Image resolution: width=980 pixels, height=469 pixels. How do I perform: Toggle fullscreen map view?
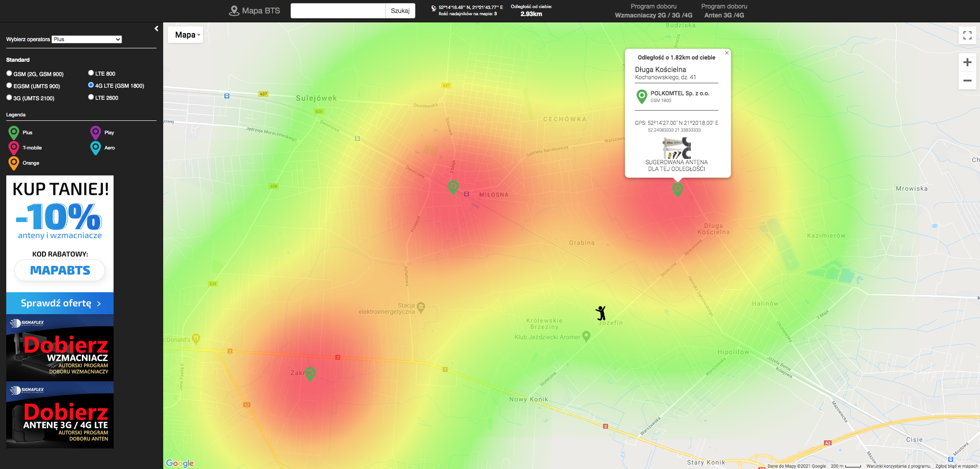click(x=967, y=35)
